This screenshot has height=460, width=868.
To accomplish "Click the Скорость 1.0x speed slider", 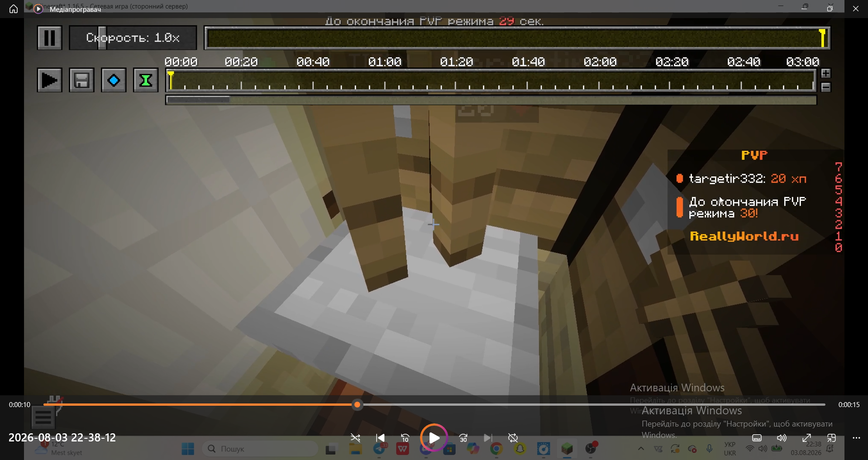I will pyautogui.click(x=133, y=38).
